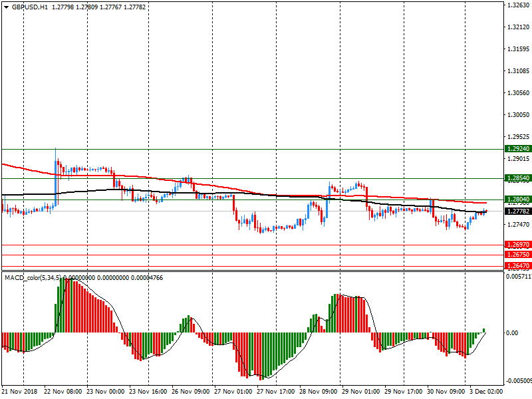Click the small triangle beside GBPUSD,H1 title

[5, 7]
